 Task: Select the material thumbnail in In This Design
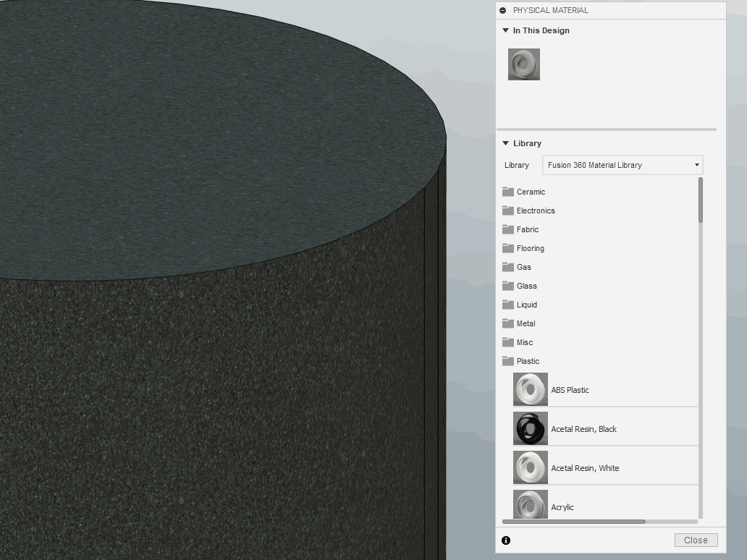pyautogui.click(x=524, y=64)
